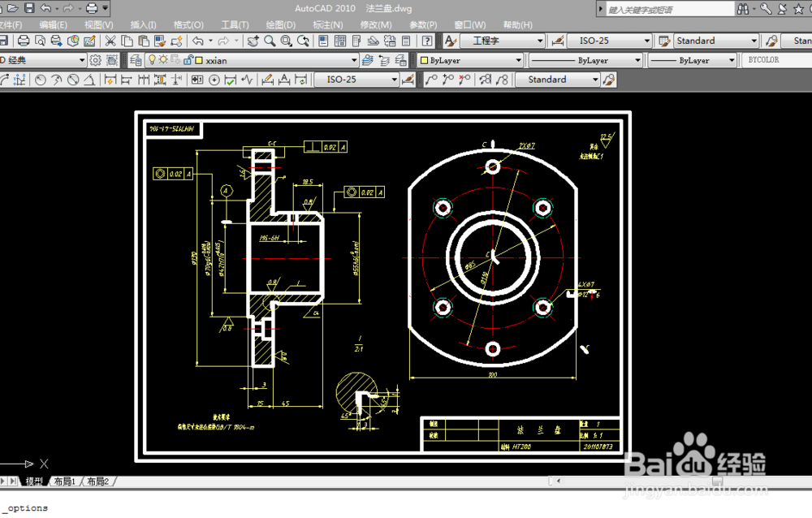Viewport: 812px width, 518px height.
Task: Click the BYCOLOR plot style box
Action: [776, 60]
